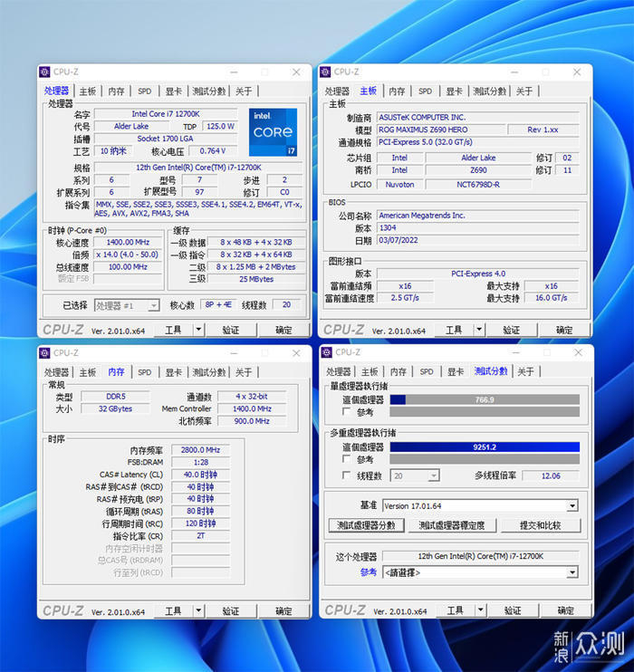Click the CPU-Z app icon in the benchmark window title bar

[327, 352]
